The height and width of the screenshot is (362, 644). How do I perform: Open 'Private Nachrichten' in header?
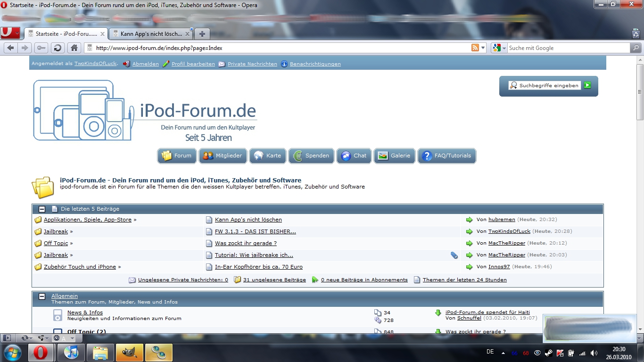tap(252, 64)
